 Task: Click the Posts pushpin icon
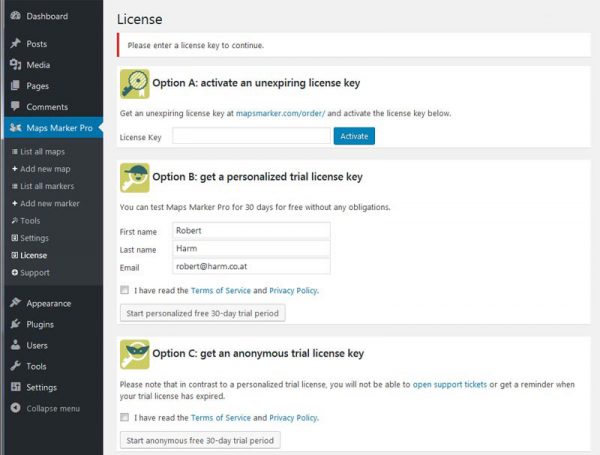[15, 44]
